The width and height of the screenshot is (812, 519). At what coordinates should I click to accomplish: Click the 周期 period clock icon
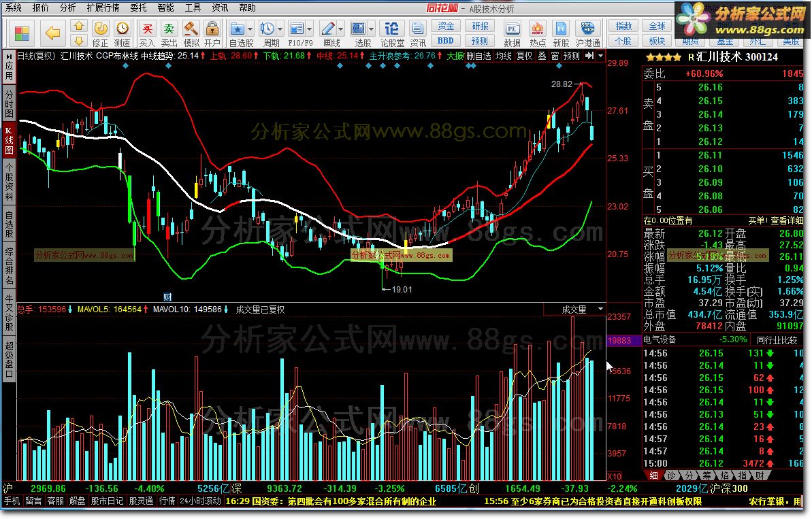coord(267,29)
